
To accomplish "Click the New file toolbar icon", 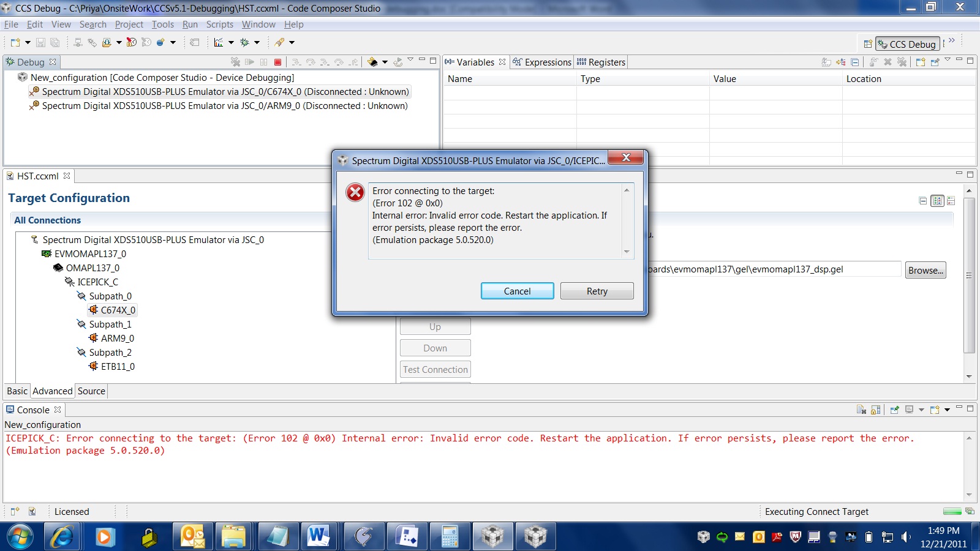I will [15, 42].
